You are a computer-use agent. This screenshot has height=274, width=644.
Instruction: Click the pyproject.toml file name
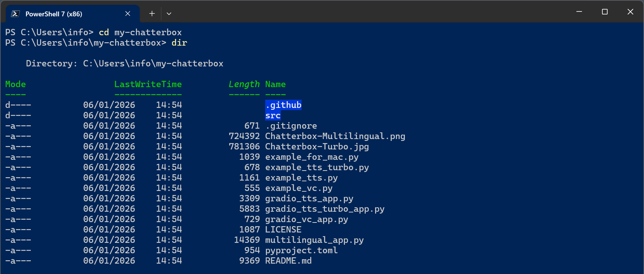301,251
